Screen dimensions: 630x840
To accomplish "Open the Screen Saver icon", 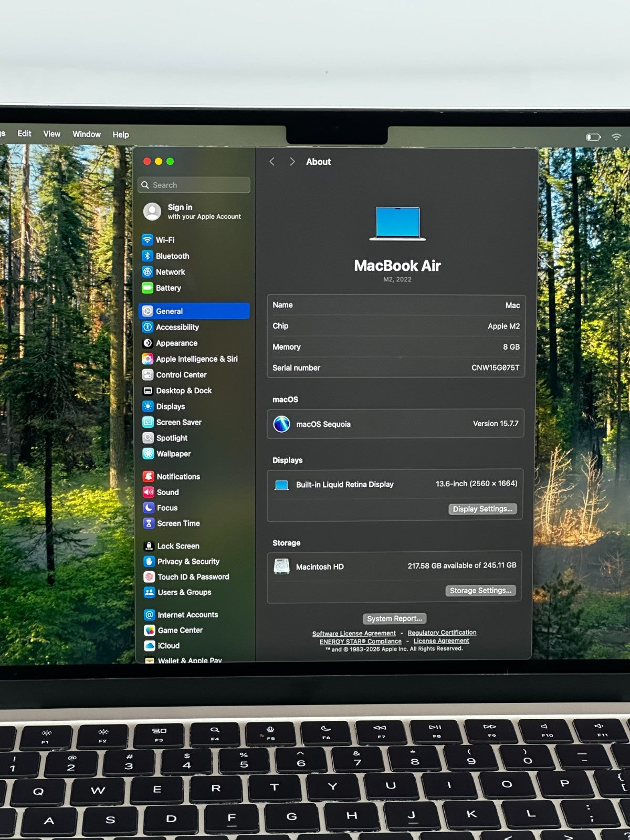I will [x=148, y=422].
